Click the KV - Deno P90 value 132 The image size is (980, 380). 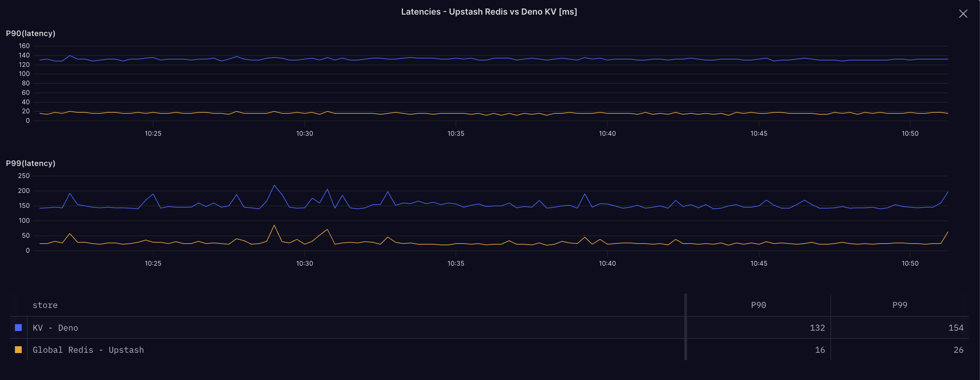(817, 328)
